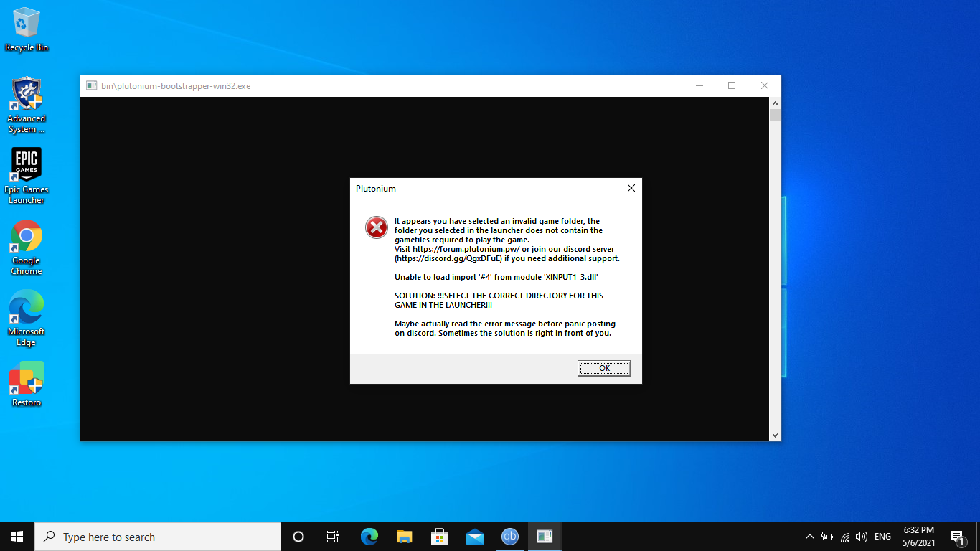Viewport: 980px width, 551px height.
Task: Click the Type here to search box
Action: coord(158,537)
